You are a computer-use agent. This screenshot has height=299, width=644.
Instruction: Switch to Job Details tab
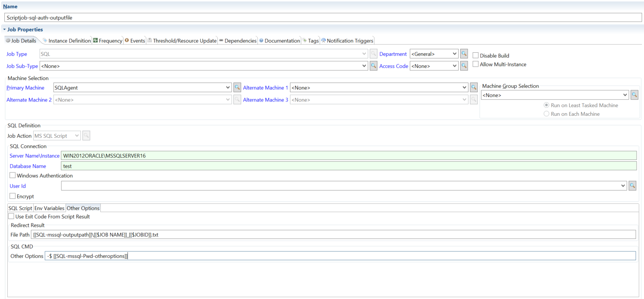coord(21,41)
